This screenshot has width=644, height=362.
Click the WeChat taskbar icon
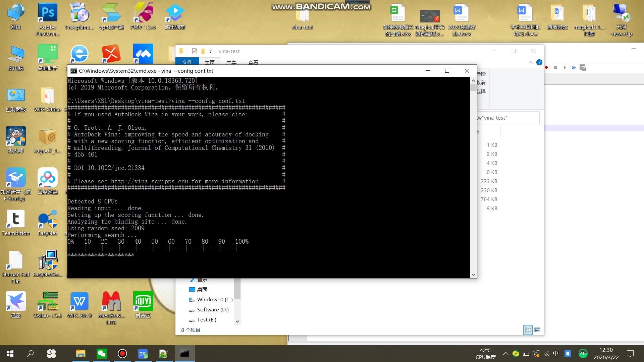pos(101,354)
